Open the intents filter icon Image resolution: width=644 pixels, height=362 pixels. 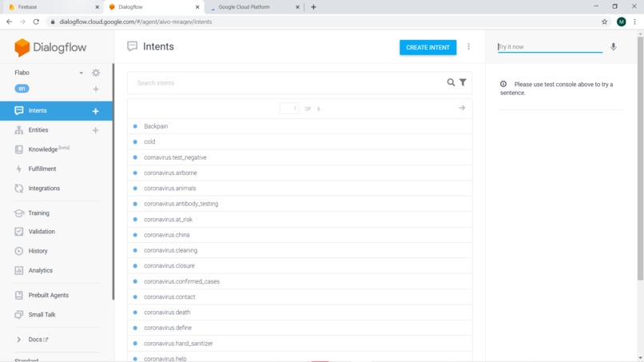click(463, 82)
